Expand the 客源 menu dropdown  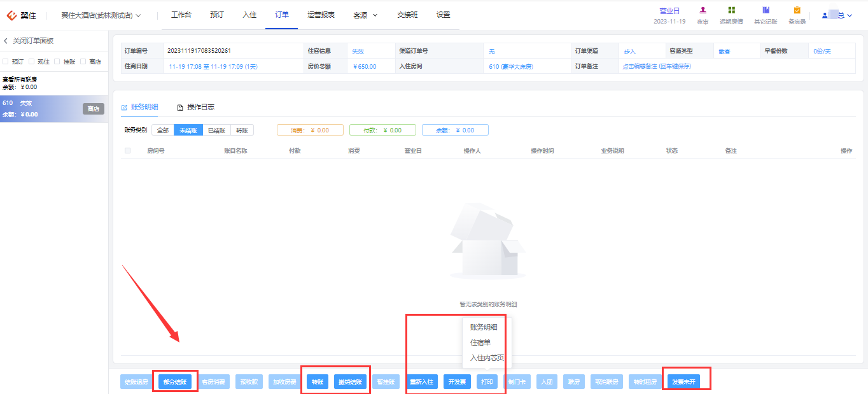click(x=375, y=15)
